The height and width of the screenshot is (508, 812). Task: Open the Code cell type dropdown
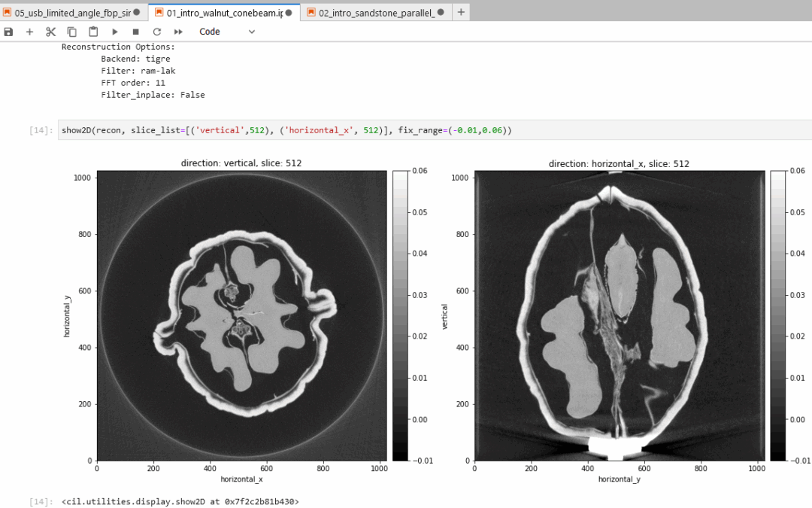point(227,32)
